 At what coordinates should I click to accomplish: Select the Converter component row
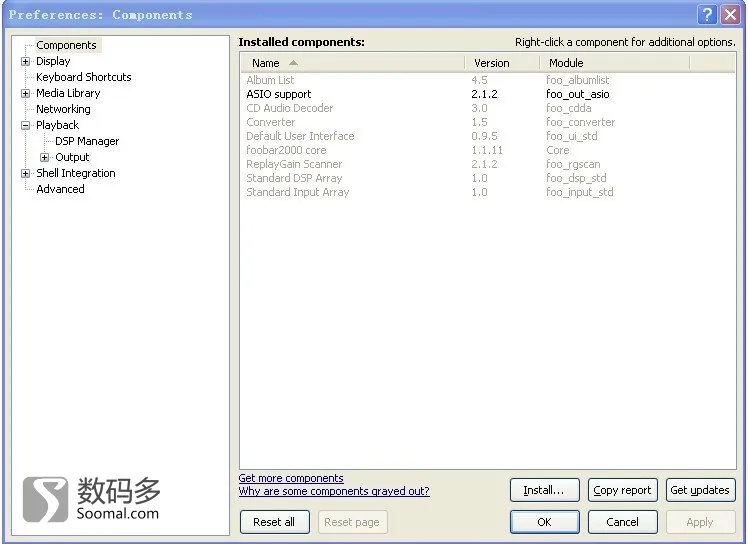click(x=488, y=122)
